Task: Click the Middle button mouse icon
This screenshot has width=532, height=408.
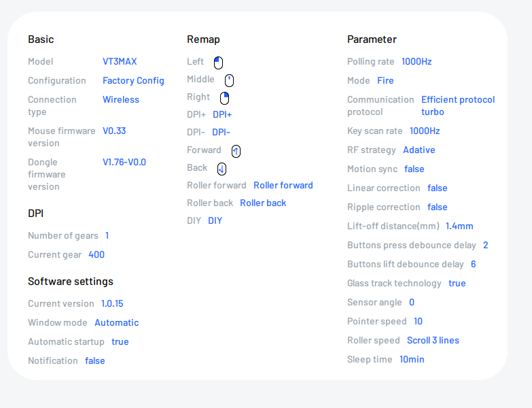Action: point(229,80)
